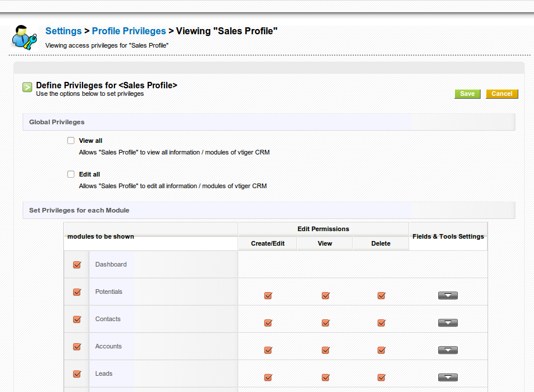Disable Delete permission for Leads
Screen dimensions: 534x392
[x=381, y=377]
